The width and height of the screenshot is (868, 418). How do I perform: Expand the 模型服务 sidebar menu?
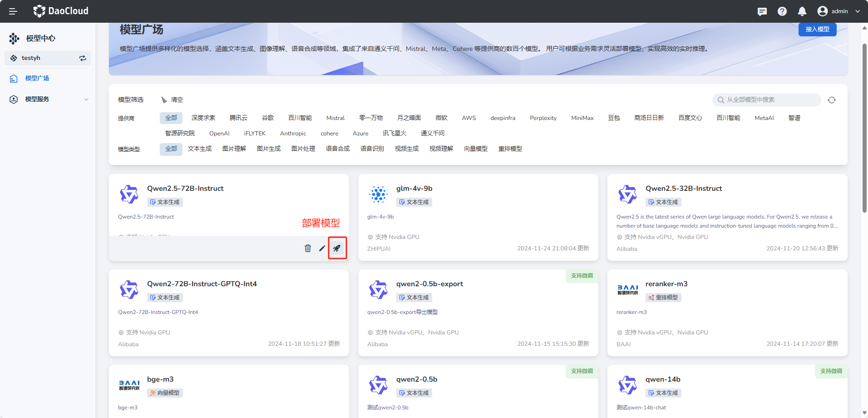pos(48,99)
